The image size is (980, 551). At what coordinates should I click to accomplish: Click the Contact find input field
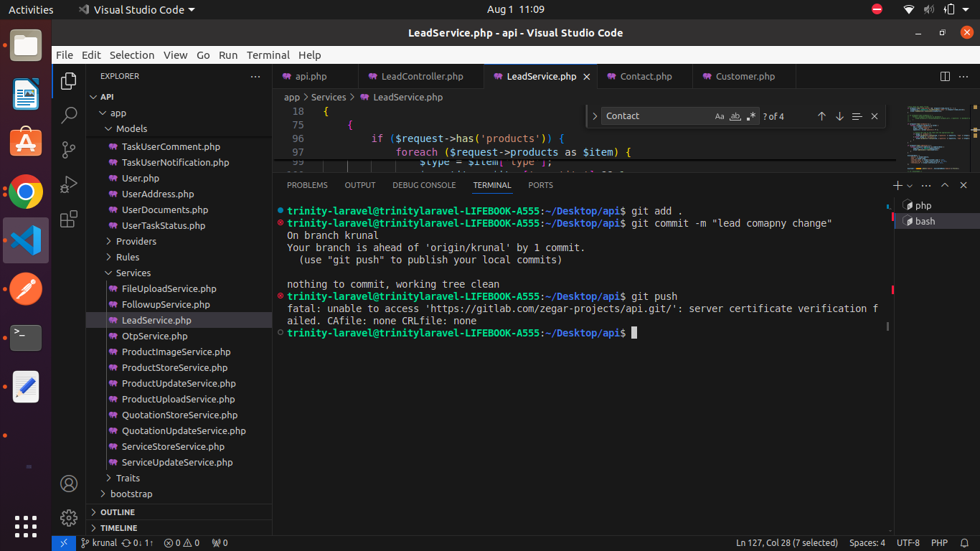click(x=656, y=116)
